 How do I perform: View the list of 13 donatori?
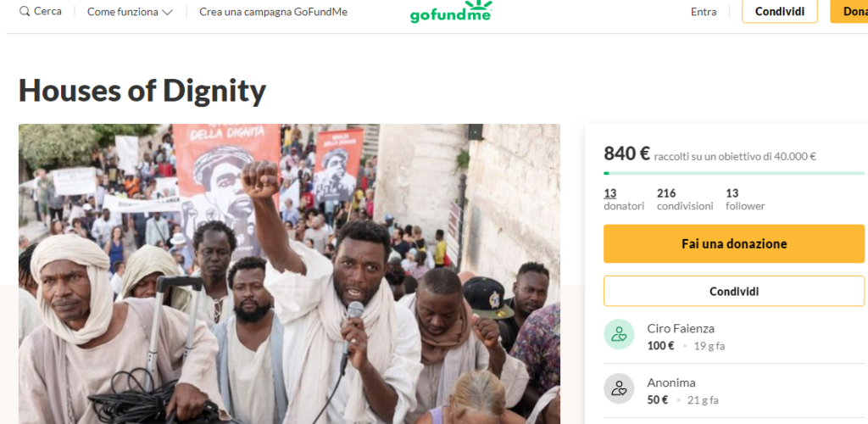[x=611, y=199]
